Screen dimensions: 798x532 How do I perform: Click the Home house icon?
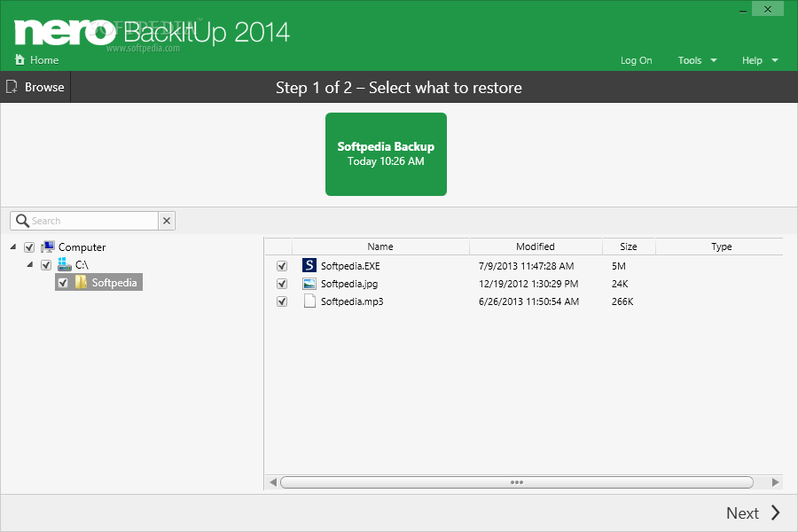(x=20, y=59)
